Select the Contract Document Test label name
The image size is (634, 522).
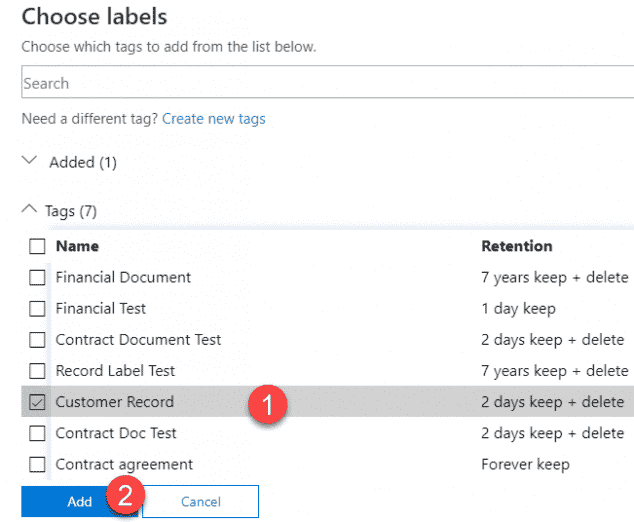[138, 340]
